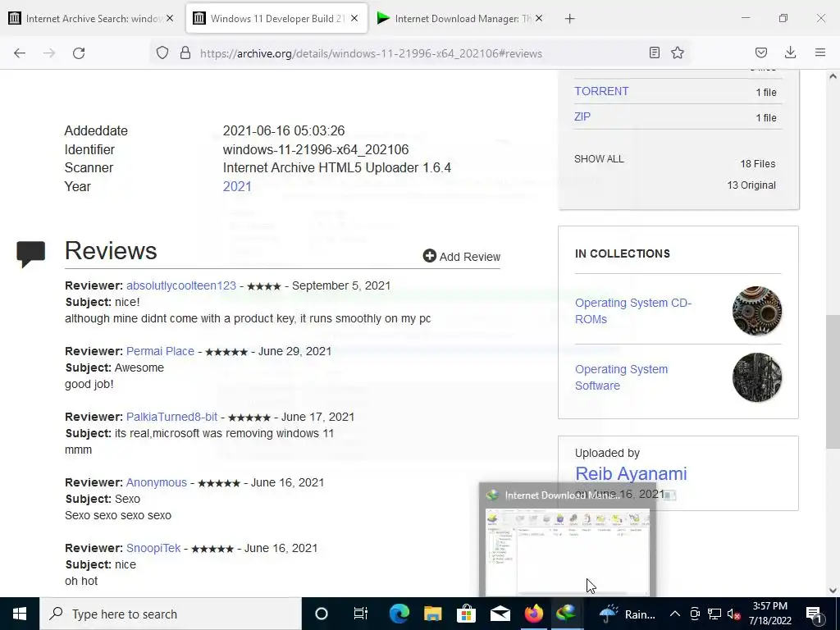Open the weather Rain widget on taskbar

coord(628,614)
